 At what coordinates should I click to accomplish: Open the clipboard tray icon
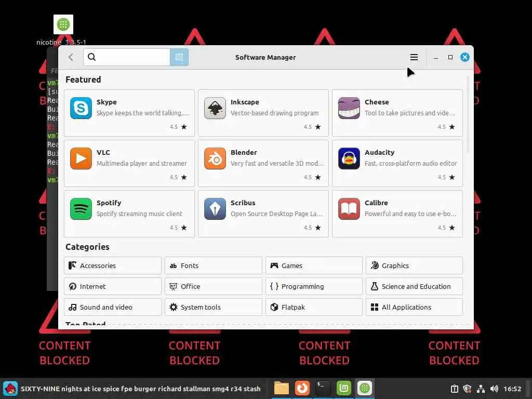(x=454, y=389)
